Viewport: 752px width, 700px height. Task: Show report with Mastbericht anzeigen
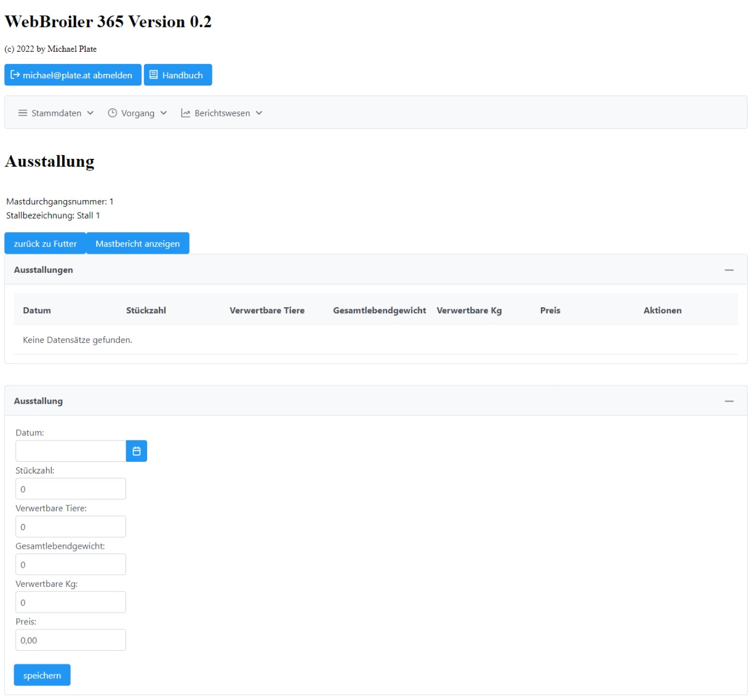click(x=138, y=244)
